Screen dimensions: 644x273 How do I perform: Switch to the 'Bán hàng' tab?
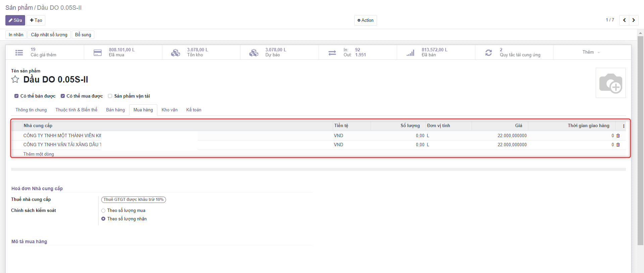pyautogui.click(x=115, y=110)
